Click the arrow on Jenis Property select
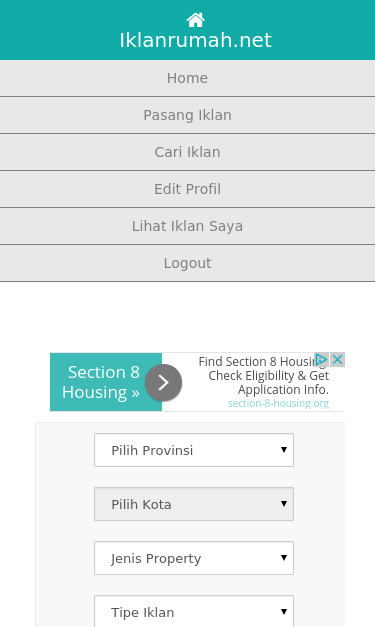The image size is (375, 627). pos(284,557)
